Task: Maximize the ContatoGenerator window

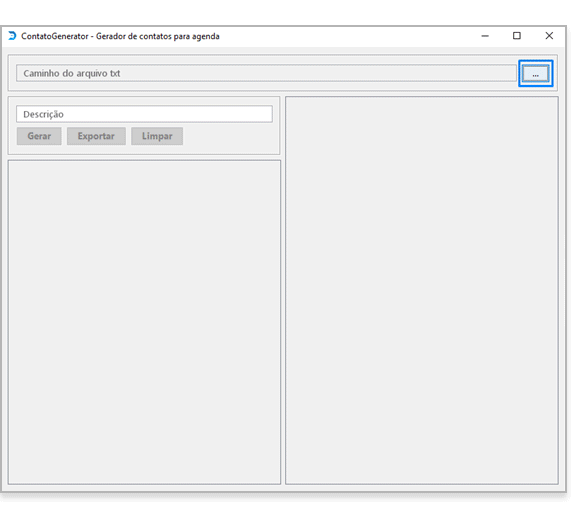Action: 517,36
